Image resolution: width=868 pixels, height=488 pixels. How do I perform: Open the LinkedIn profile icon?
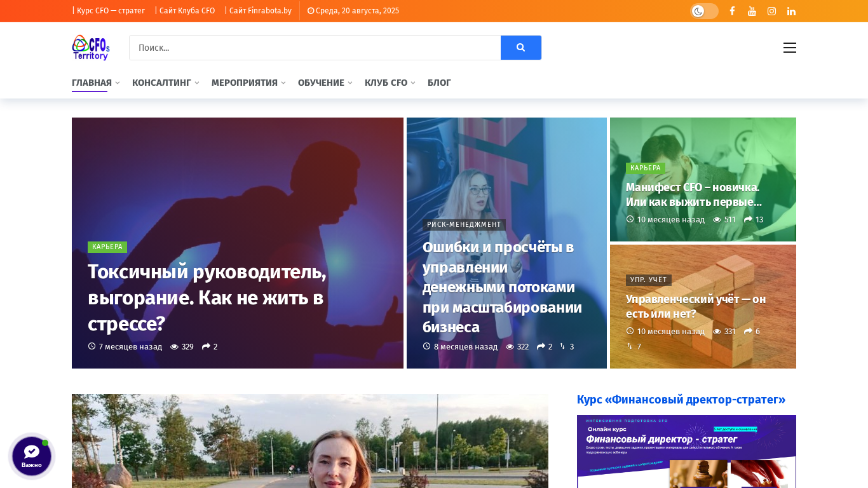click(x=791, y=11)
